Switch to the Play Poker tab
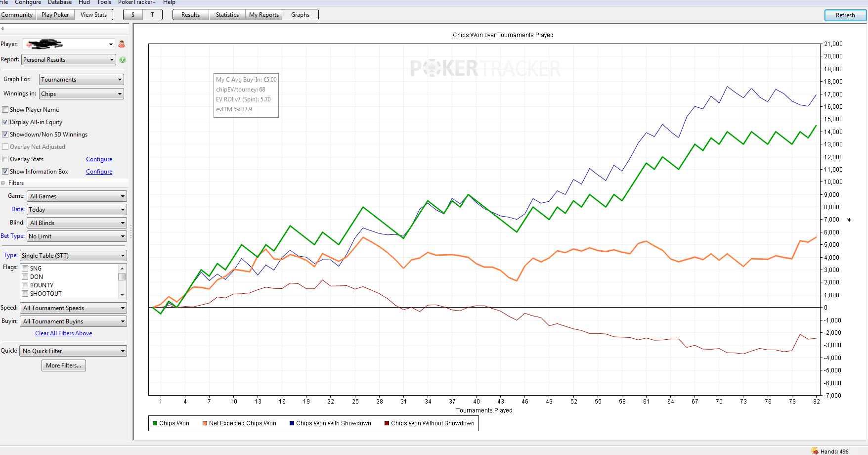 coord(55,15)
